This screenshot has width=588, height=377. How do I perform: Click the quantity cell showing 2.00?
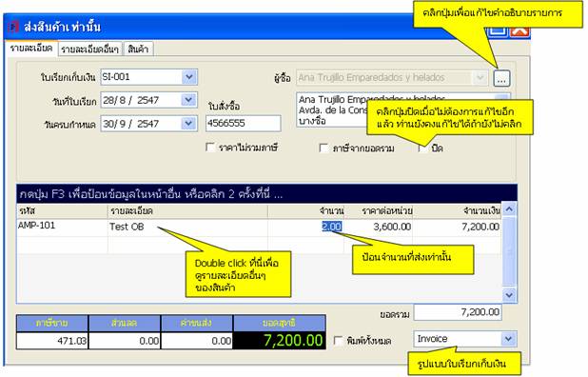(306, 227)
